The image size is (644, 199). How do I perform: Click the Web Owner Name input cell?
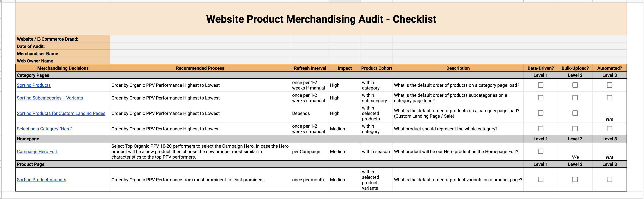pyautogui.click(x=200, y=61)
